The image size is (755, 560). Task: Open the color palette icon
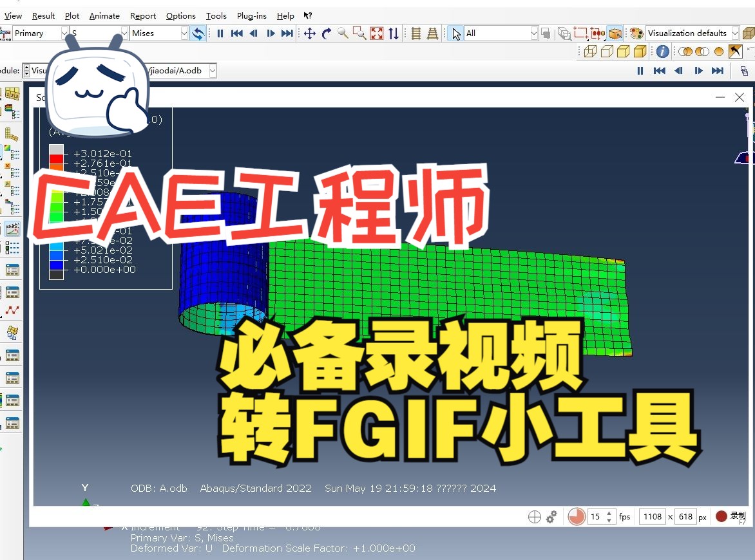point(636,33)
